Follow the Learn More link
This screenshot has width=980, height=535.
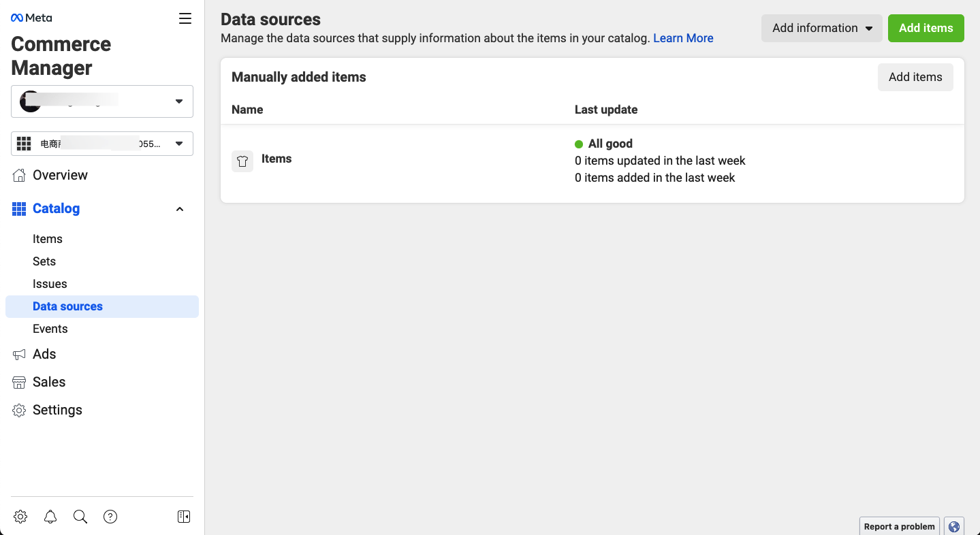[683, 38]
